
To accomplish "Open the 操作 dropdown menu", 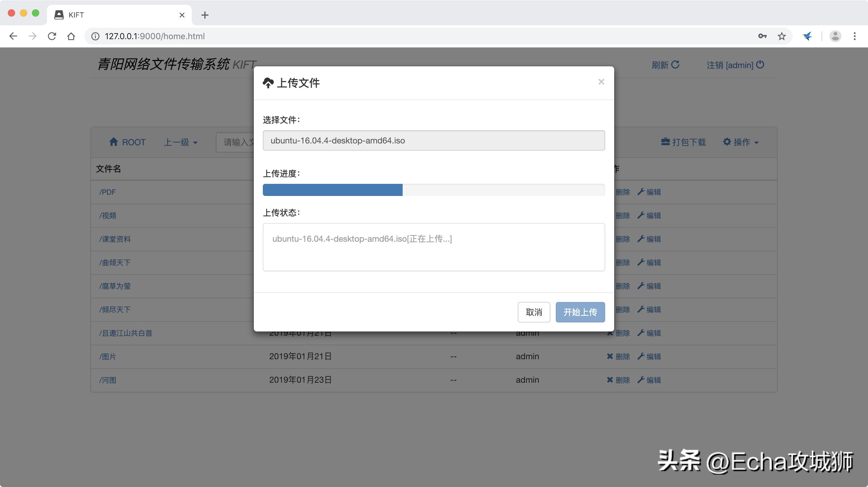I will click(741, 142).
